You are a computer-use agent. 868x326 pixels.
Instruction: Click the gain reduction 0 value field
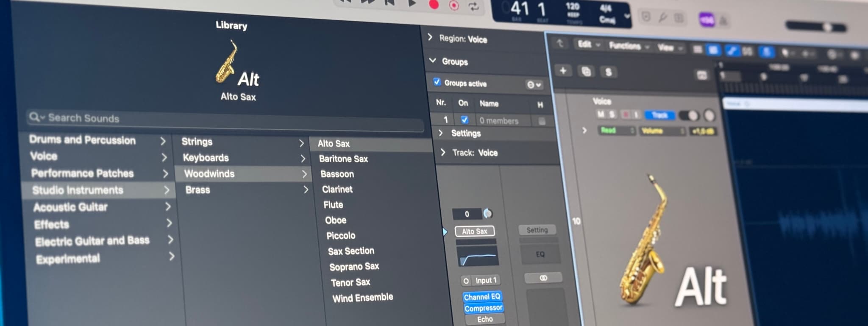pos(467,214)
